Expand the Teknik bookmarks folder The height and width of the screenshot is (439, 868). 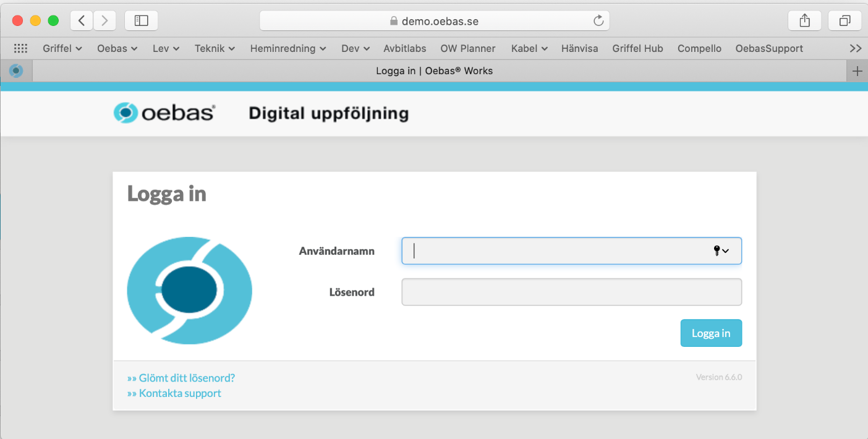pos(215,48)
